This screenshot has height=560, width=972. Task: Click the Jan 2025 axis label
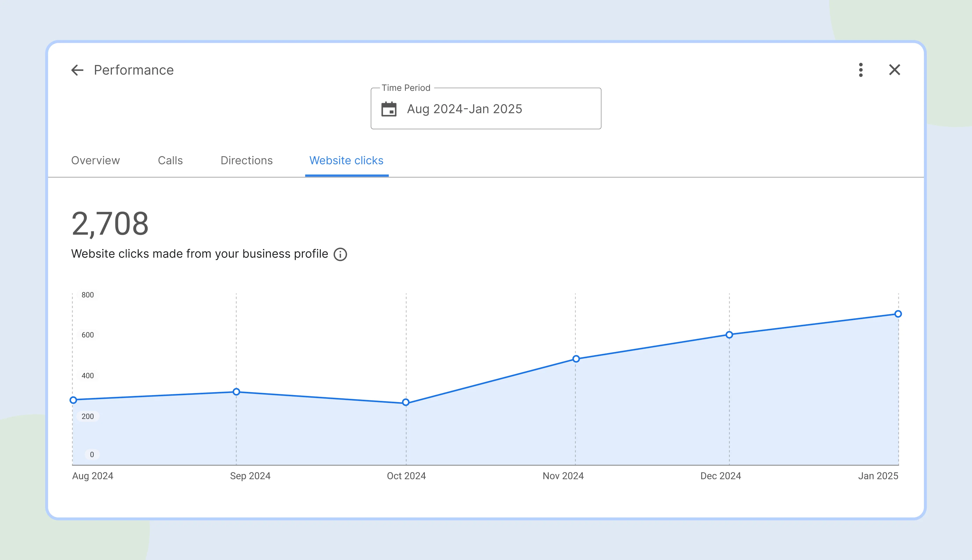coord(878,476)
